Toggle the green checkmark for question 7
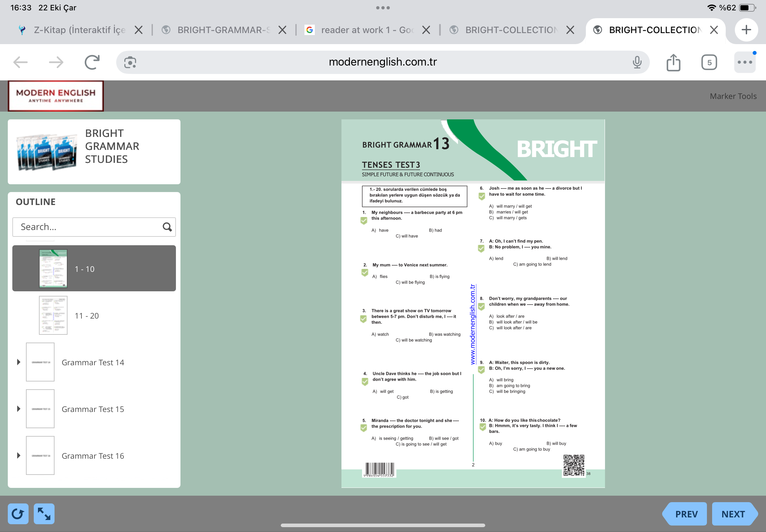766x532 pixels. [x=481, y=248]
